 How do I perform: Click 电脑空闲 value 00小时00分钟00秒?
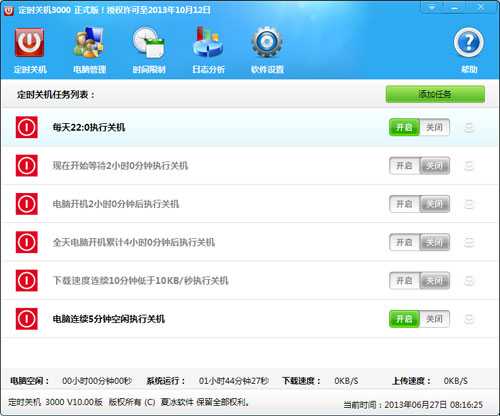[x=97, y=381]
